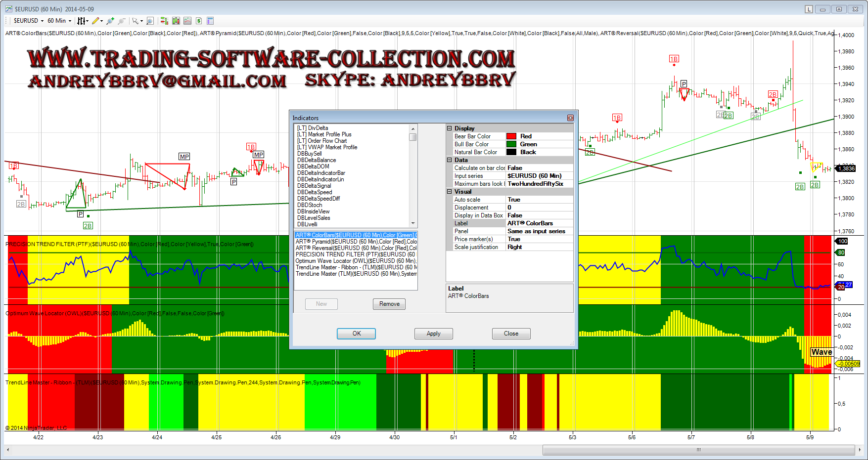Select the pencil drawing tools icon

pos(95,21)
